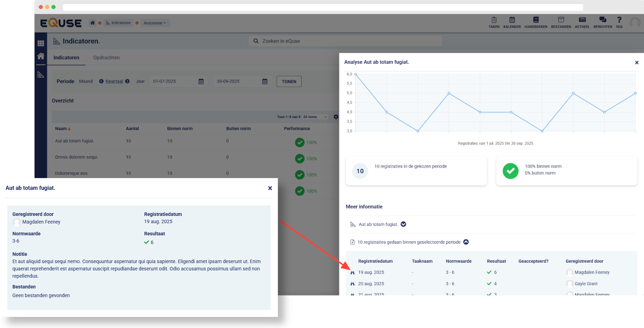Viewport: 644px width, 328px height.
Task: Open the 20 items page size dropdown
Action: pyautogui.click(x=315, y=117)
